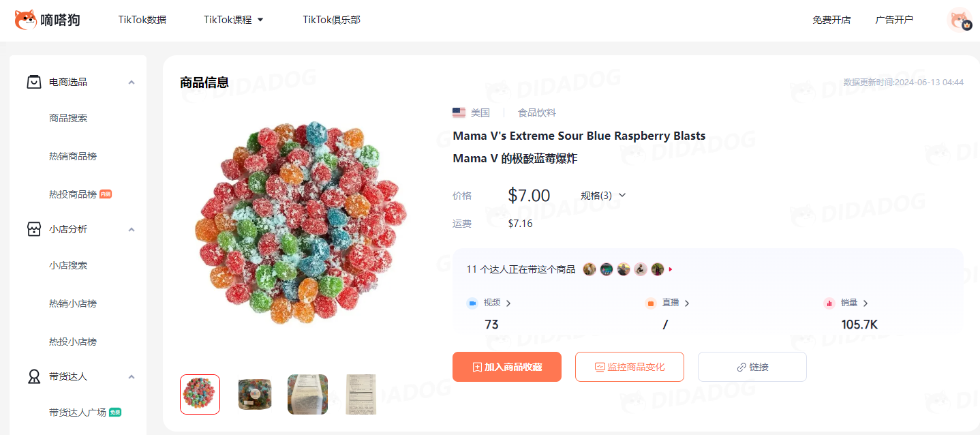Screen dimensions: 980x435
Task: Click the 销量 sales chart icon
Action: pos(829,303)
